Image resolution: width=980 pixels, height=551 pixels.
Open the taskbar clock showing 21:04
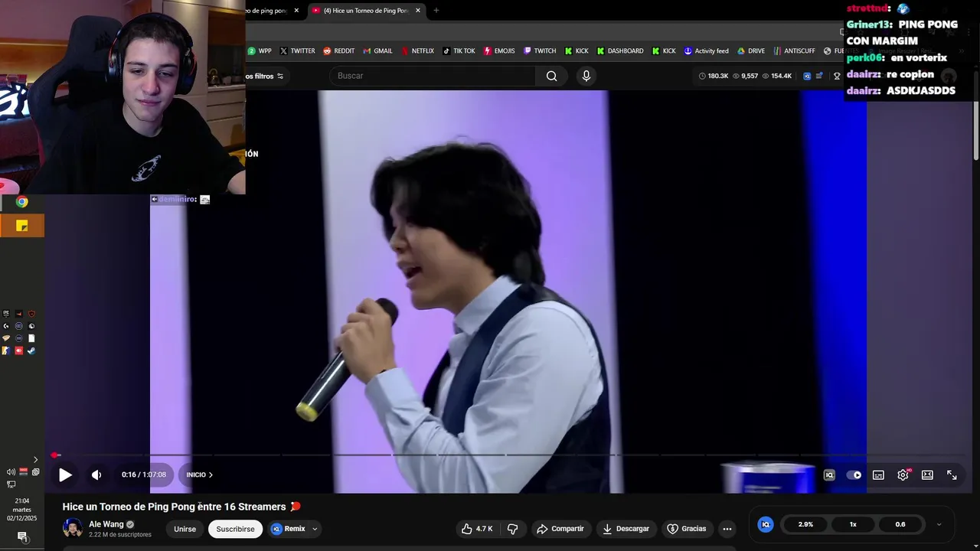(22, 509)
